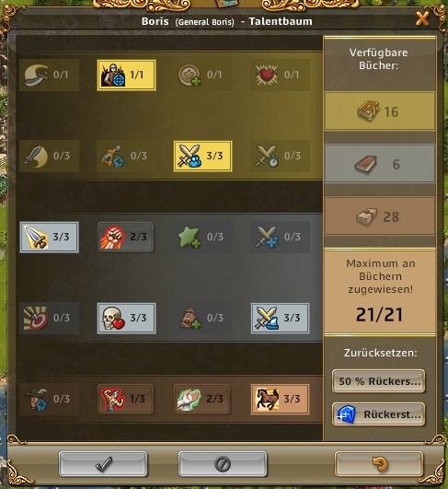Click the 50 % Rückers... reset button
The height and width of the screenshot is (489, 448).
(378, 381)
